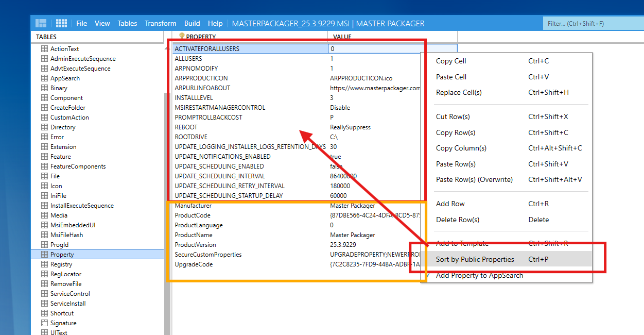Select the Registry table icon

[44, 264]
